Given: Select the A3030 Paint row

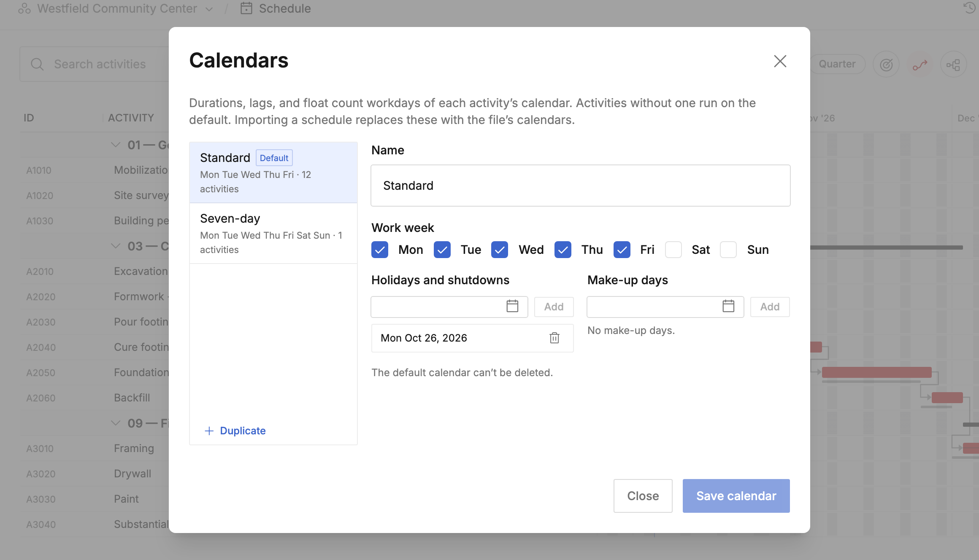Looking at the screenshot, I should coord(95,499).
